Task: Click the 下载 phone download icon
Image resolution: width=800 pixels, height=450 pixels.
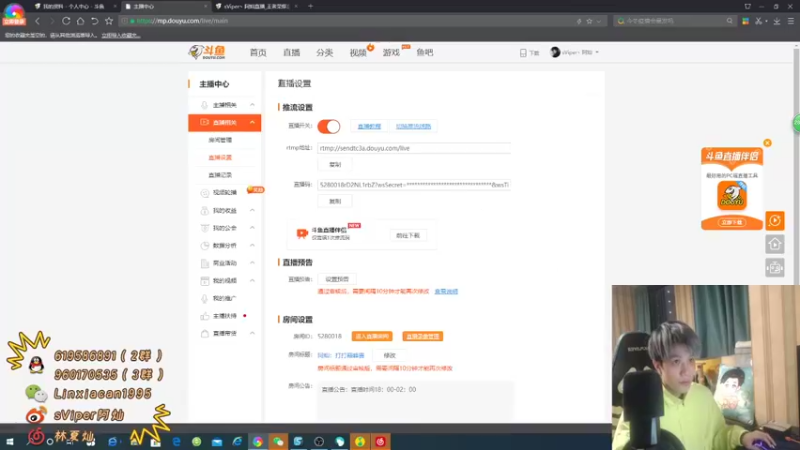Action: (x=523, y=53)
